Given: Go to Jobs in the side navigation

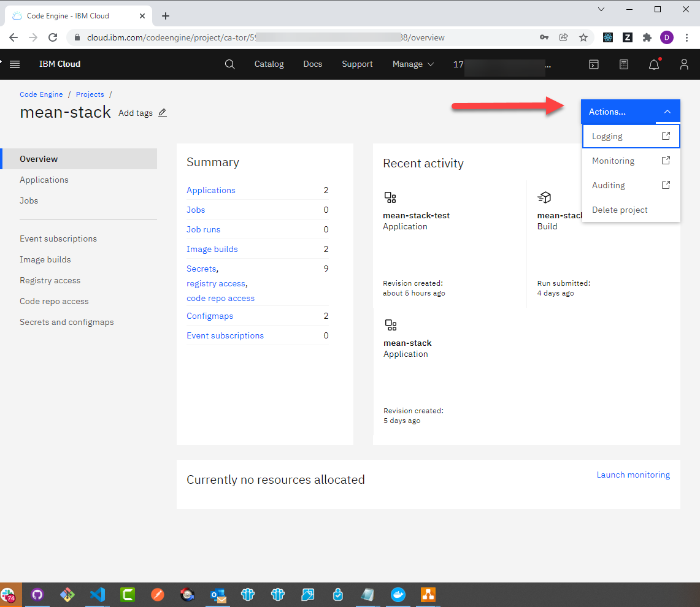Looking at the screenshot, I should coord(29,201).
